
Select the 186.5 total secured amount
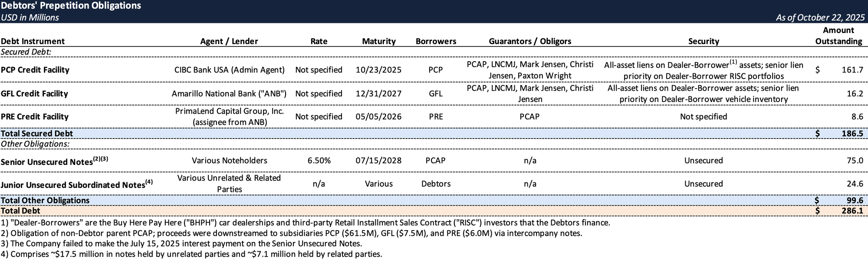point(852,133)
